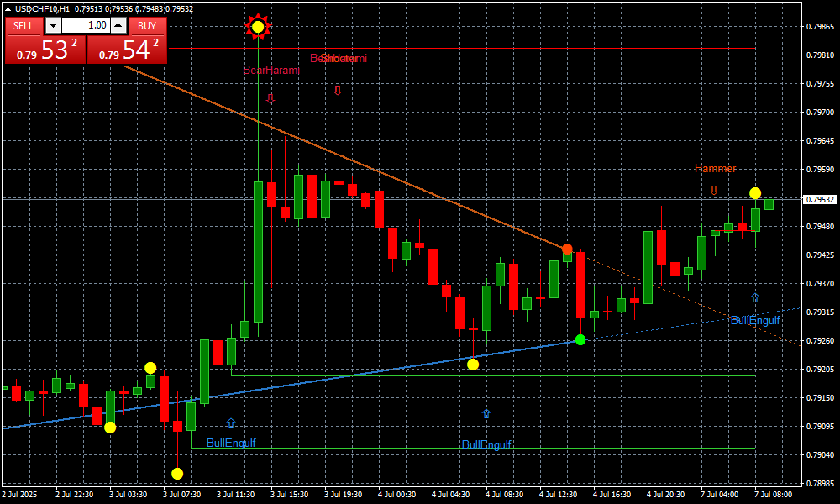840x504 pixels.
Task: Click the current price label 0.79532
Action: pos(820,200)
